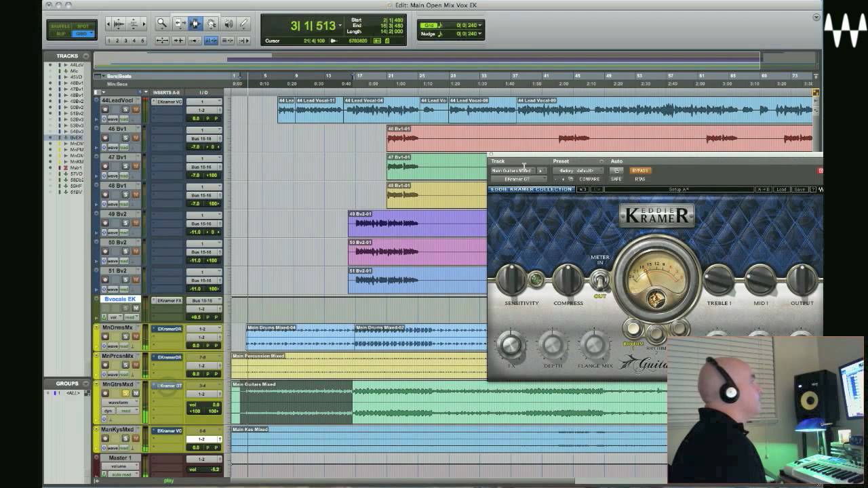Select the BvEK entry in Tracks list
The image size is (868, 488).
tap(76, 138)
